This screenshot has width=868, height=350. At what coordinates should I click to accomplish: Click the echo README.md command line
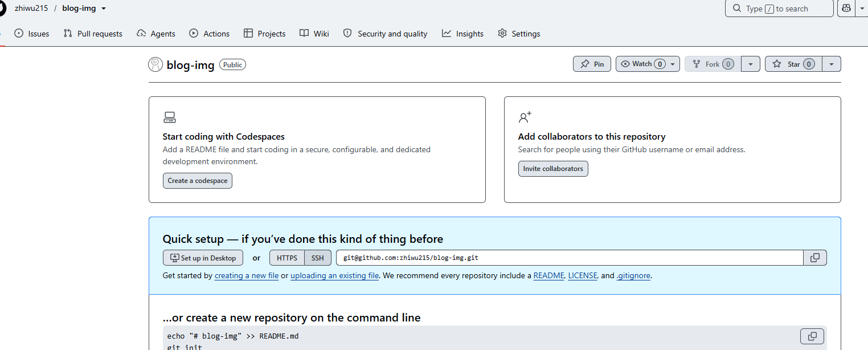point(233,336)
